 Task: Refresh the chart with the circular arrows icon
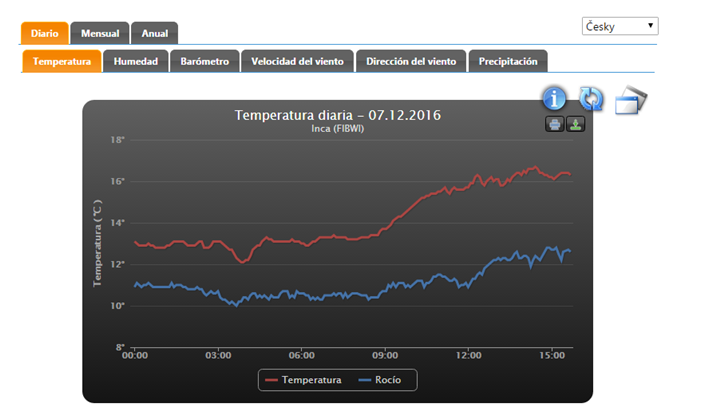(x=592, y=98)
